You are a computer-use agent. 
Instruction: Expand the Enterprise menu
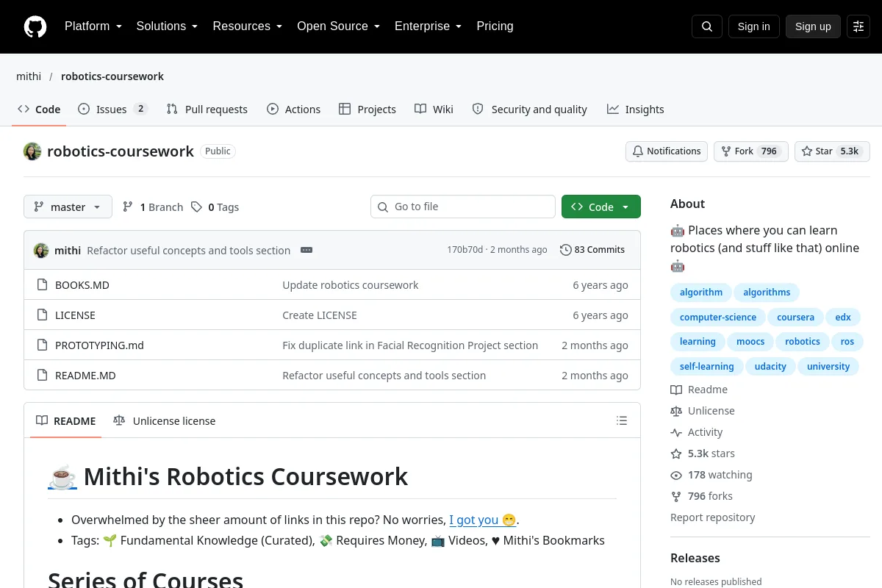(429, 26)
